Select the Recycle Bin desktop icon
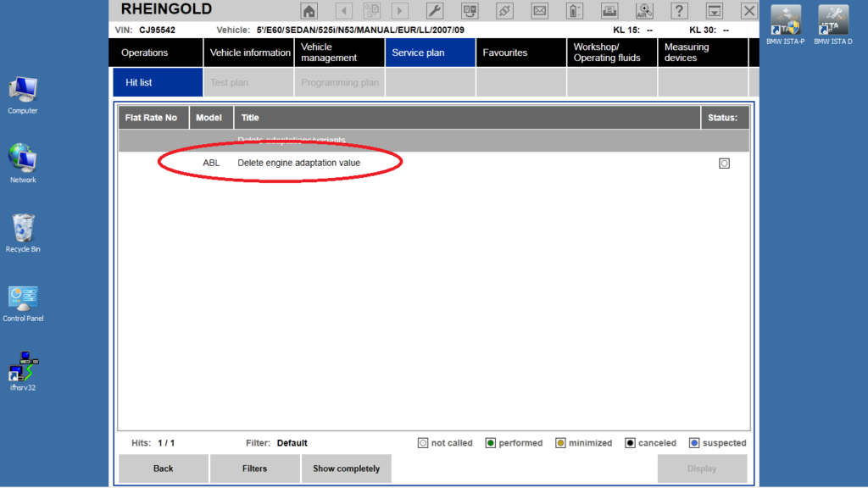Image resolution: width=868 pixels, height=488 pixels. tap(23, 234)
